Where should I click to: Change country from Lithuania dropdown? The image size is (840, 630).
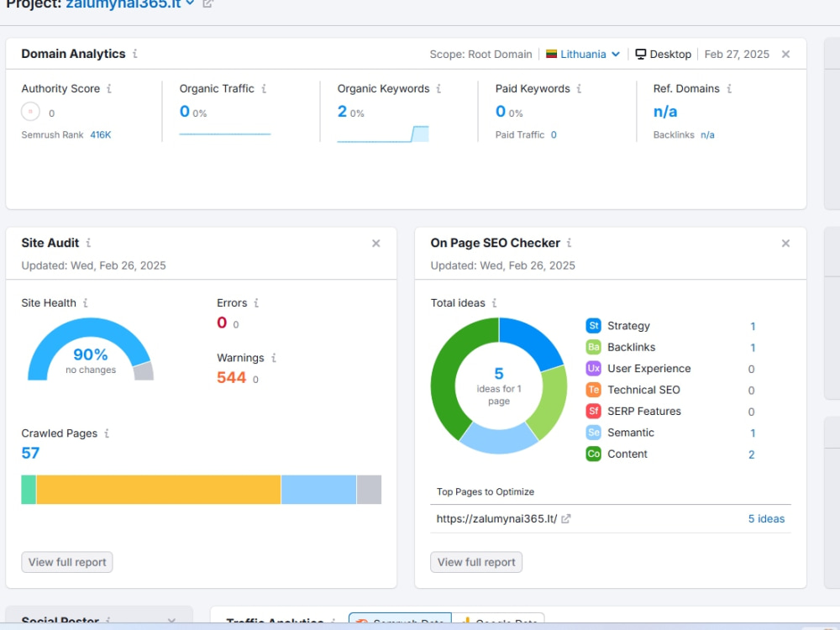pos(583,54)
